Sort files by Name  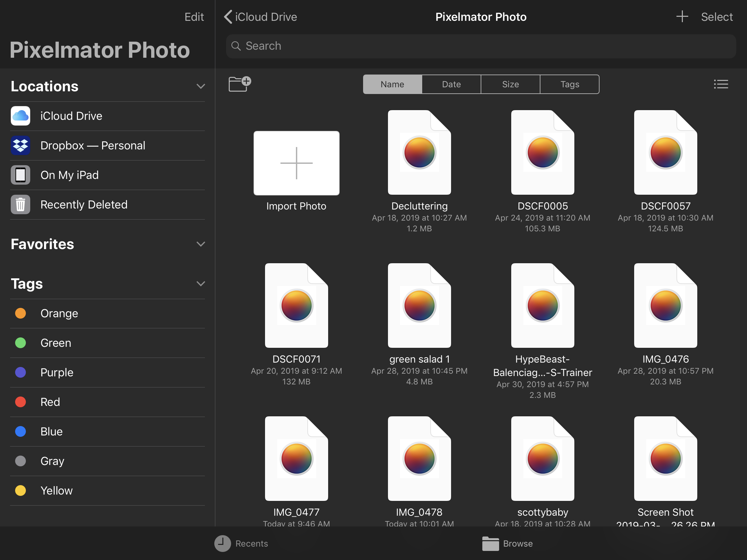tap(392, 84)
